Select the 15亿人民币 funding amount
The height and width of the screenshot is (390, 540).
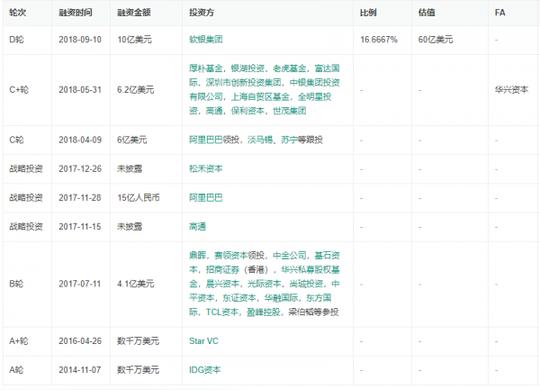pyautogui.click(x=138, y=197)
